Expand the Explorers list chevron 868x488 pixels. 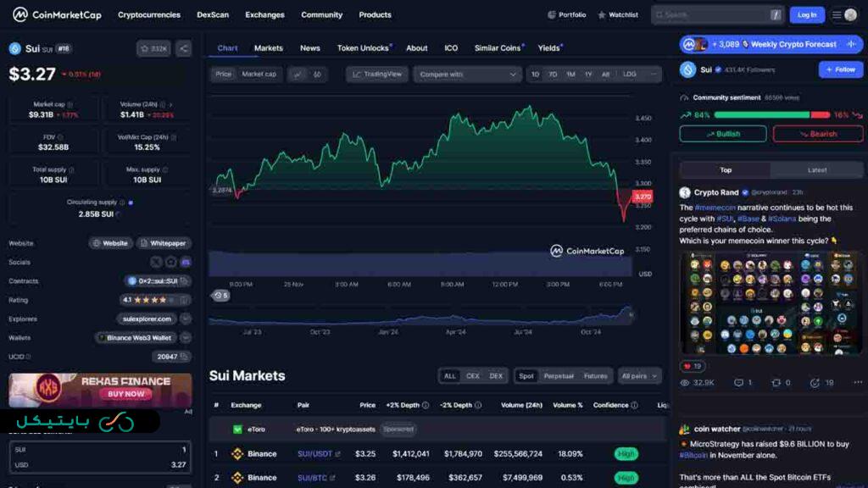[x=186, y=319]
